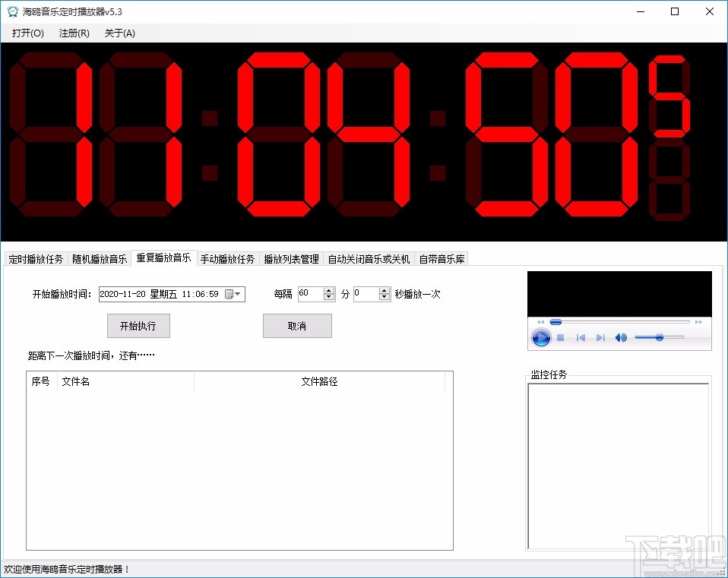The image size is (728, 578).
Task: Select the 定时播放任务 tab
Action: click(35, 257)
